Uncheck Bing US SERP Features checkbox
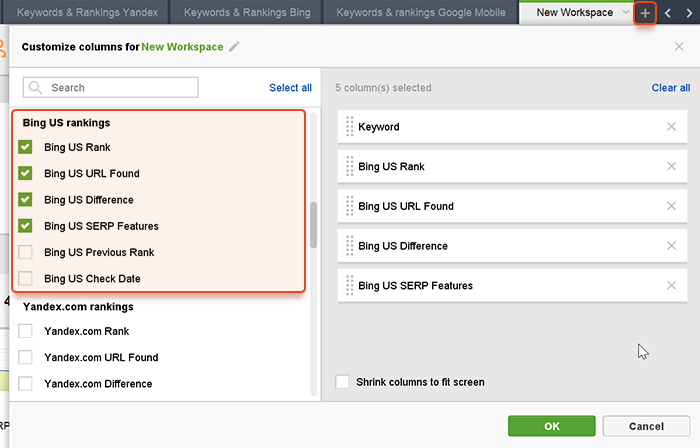 (x=25, y=226)
